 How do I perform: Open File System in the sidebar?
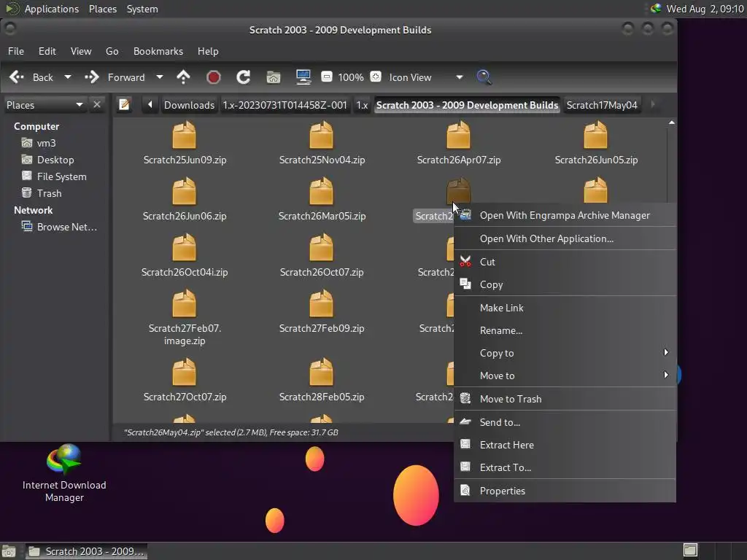tap(54, 176)
